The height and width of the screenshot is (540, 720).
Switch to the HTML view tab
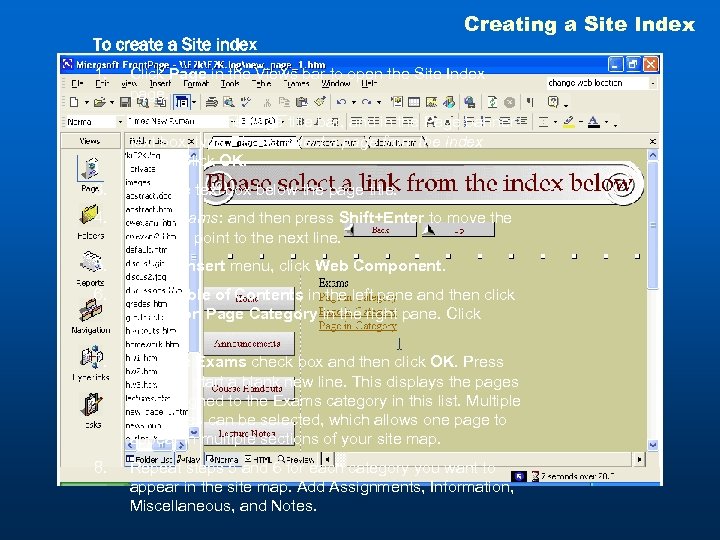259,459
